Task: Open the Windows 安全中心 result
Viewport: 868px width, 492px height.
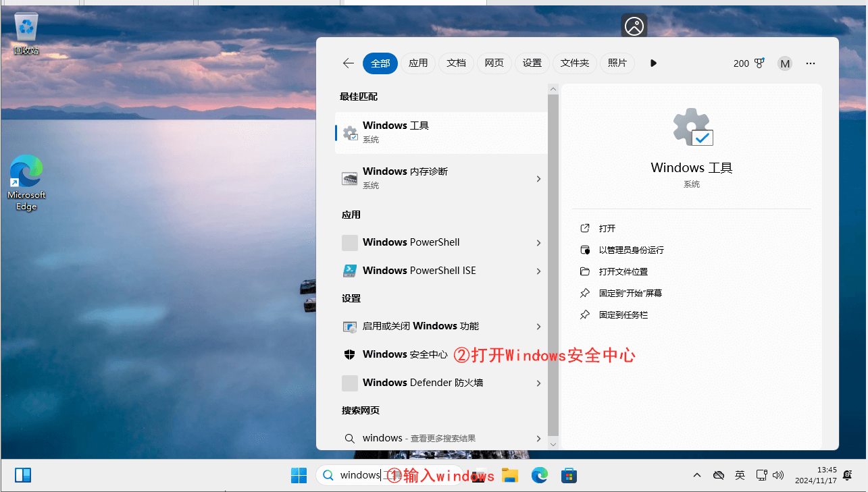Action: point(441,354)
